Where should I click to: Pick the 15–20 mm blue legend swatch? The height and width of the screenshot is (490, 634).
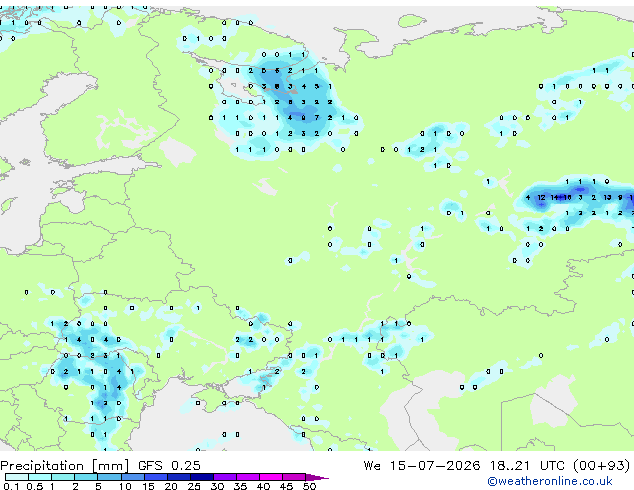pyautogui.click(x=155, y=477)
